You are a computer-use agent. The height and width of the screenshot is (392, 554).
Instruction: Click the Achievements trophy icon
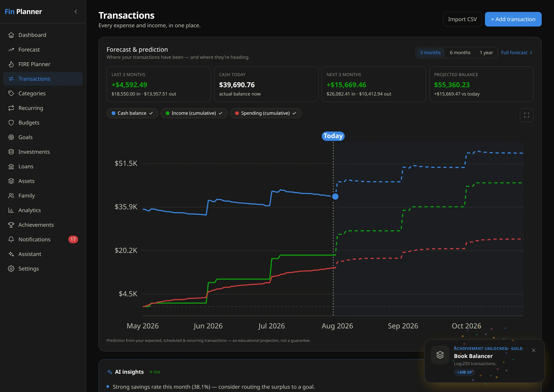tap(11, 225)
